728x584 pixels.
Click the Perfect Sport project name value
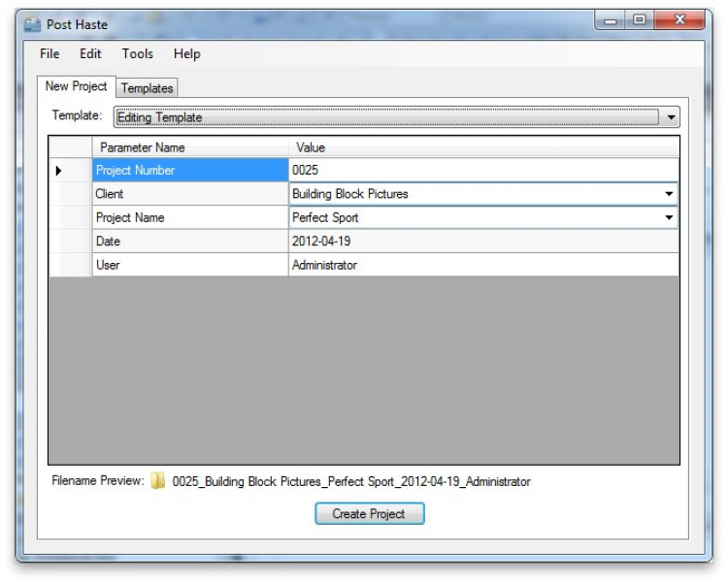(325, 217)
